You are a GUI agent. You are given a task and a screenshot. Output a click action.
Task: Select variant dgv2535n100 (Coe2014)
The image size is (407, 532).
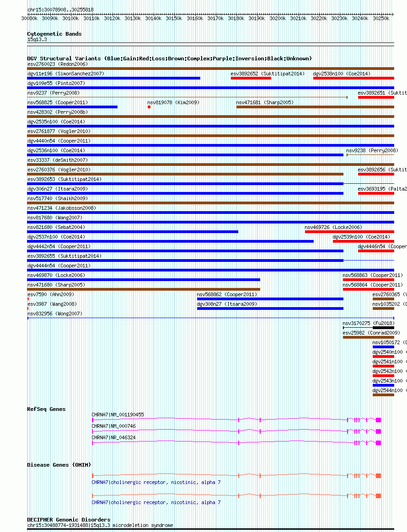click(x=56, y=122)
